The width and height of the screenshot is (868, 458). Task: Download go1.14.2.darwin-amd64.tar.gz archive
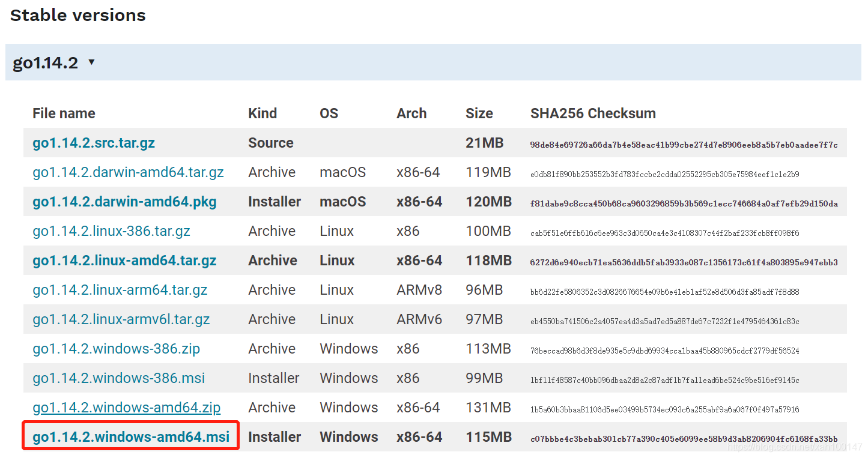click(x=128, y=172)
